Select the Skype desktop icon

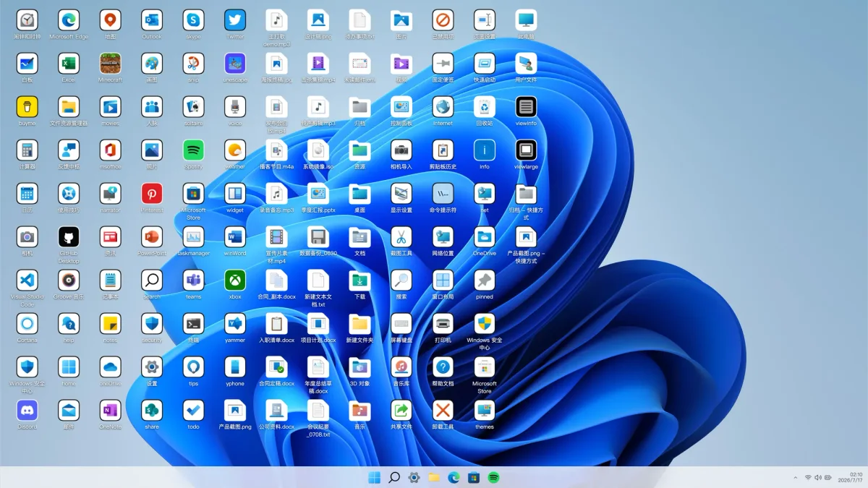point(193,20)
